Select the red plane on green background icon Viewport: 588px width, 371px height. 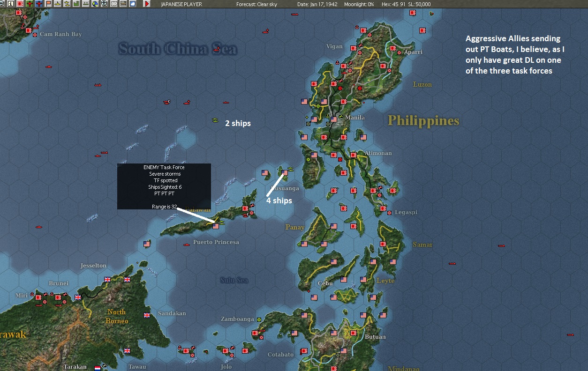pyautogui.click(x=30, y=4)
